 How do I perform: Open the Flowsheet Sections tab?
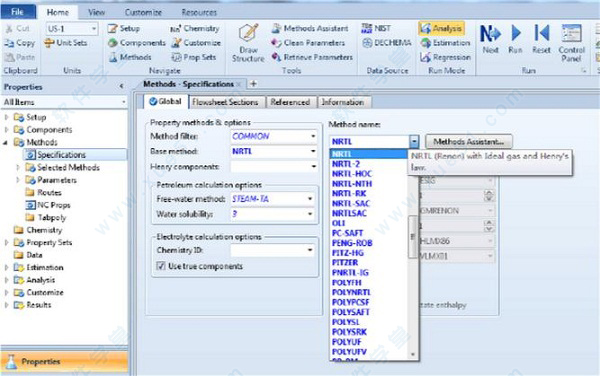coord(226,102)
